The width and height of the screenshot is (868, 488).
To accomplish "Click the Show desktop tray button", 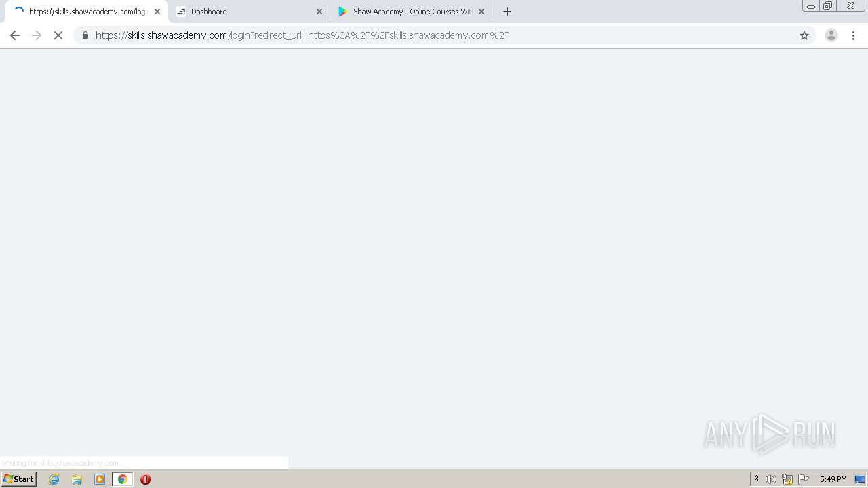I will [860, 479].
